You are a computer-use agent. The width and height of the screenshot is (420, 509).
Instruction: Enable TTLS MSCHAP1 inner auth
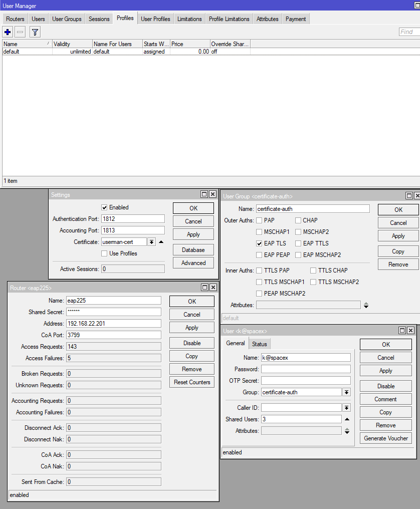pos(259,282)
